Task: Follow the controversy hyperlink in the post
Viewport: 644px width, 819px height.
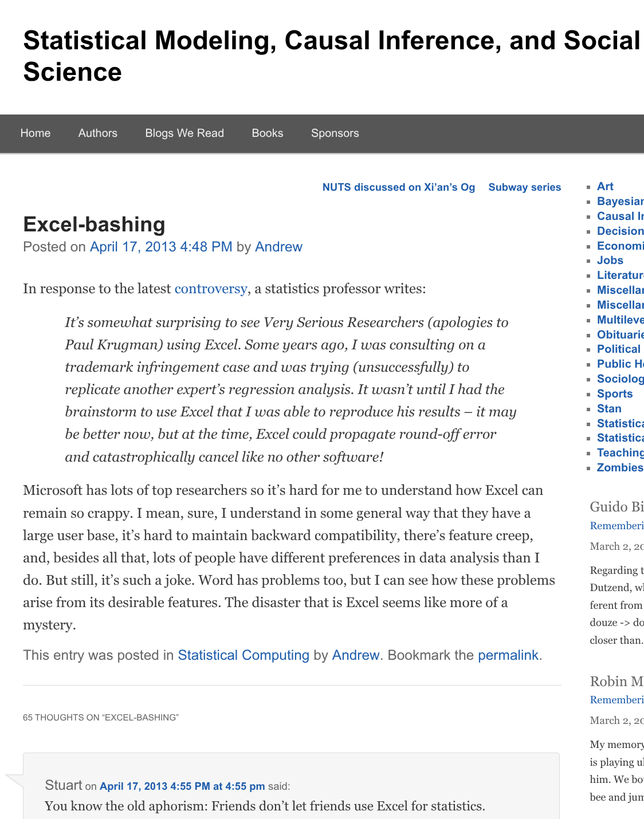Action: (210, 289)
